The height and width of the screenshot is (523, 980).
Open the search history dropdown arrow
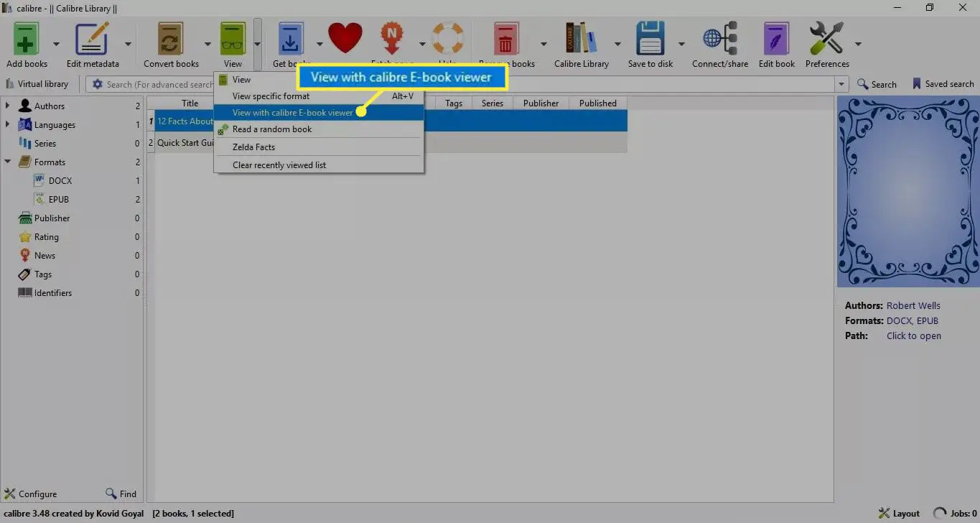pos(841,84)
